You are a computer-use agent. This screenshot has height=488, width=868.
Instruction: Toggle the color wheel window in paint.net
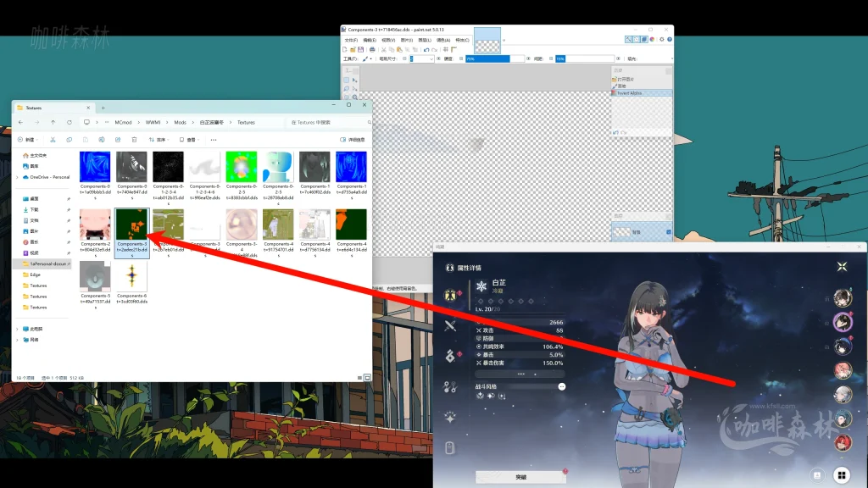652,39
